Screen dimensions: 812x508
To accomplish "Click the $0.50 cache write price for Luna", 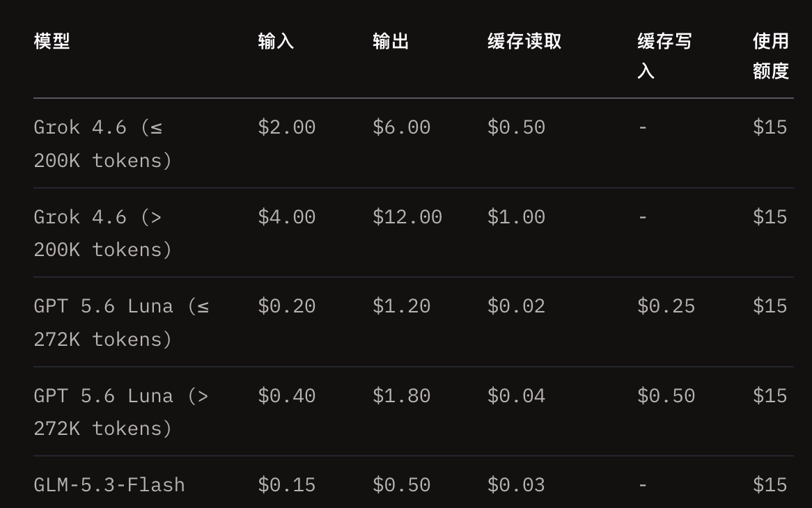I will pyautogui.click(x=666, y=395).
